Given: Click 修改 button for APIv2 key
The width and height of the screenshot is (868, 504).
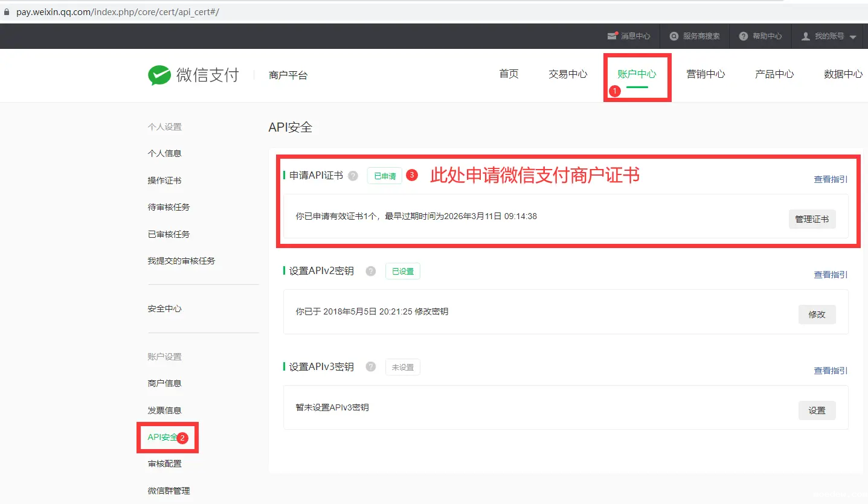Looking at the screenshot, I should 817,314.
